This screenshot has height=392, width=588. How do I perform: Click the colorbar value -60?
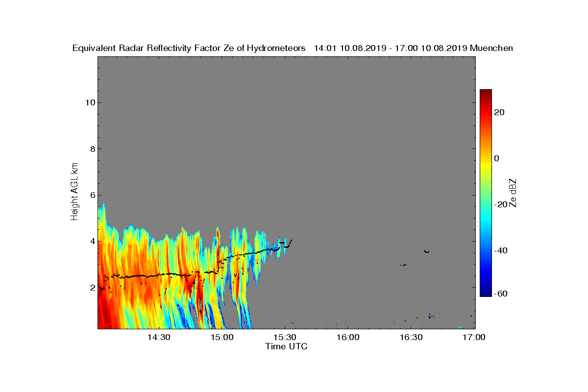coord(499,294)
